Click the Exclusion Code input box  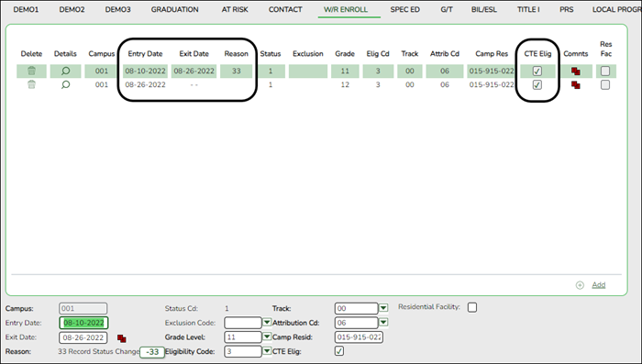[x=242, y=323]
